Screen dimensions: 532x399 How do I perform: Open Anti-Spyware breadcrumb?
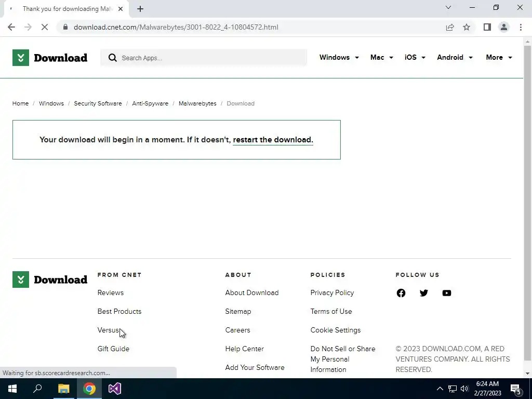coord(150,103)
